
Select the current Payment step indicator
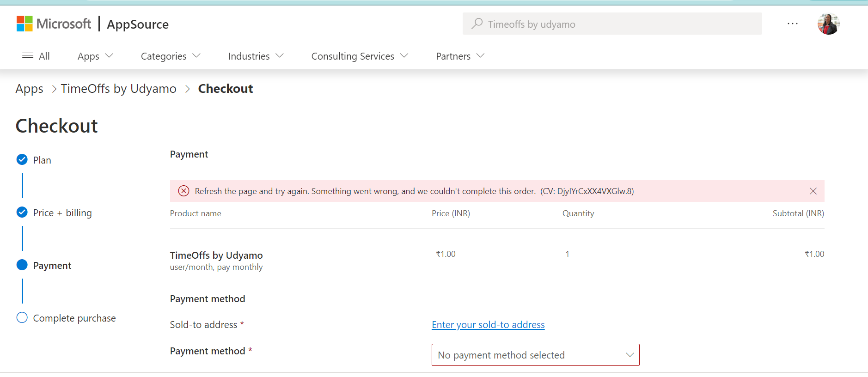point(22,265)
